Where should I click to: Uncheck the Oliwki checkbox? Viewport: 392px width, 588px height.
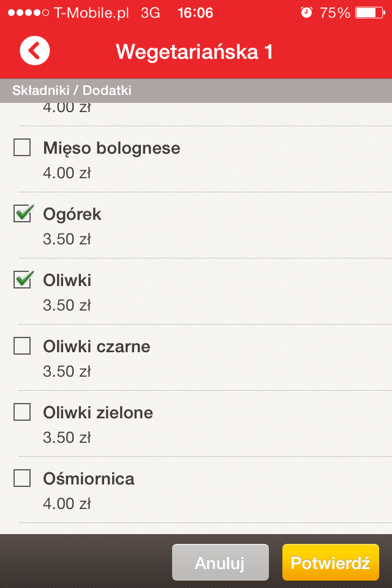click(22, 280)
